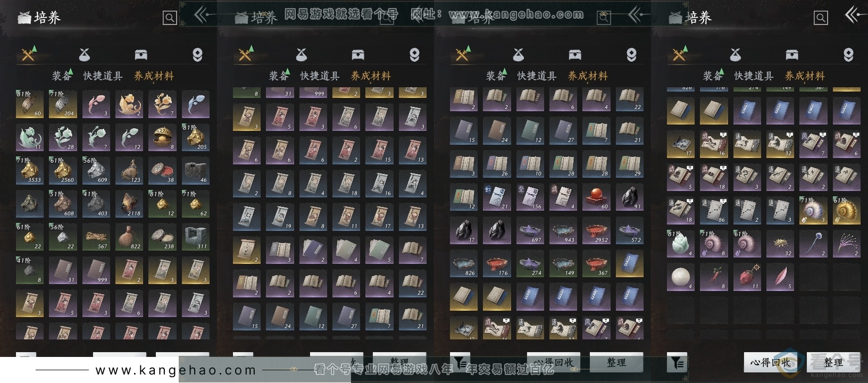The height and width of the screenshot is (383, 868).
Task: Click 整理 button in the third panel
Action: click(x=616, y=363)
